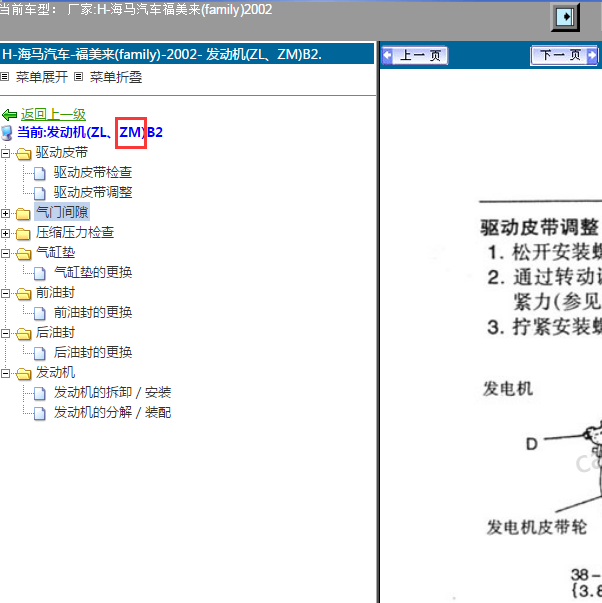Click the 发电机 label in diagram
Viewport: 602px width, 603px height.
(x=508, y=389)
